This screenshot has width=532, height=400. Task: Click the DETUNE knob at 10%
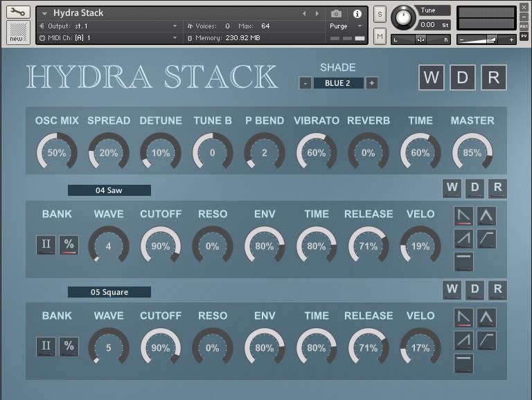tap(161, 152)
